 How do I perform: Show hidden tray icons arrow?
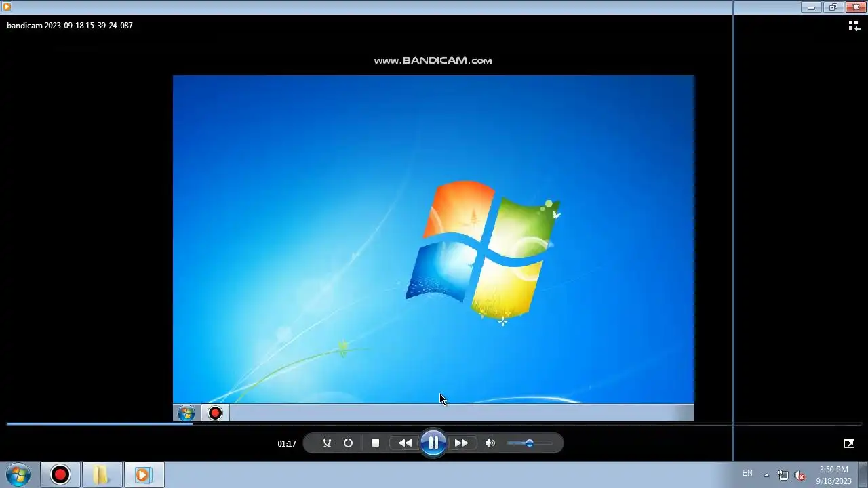[x=766, y=475]
